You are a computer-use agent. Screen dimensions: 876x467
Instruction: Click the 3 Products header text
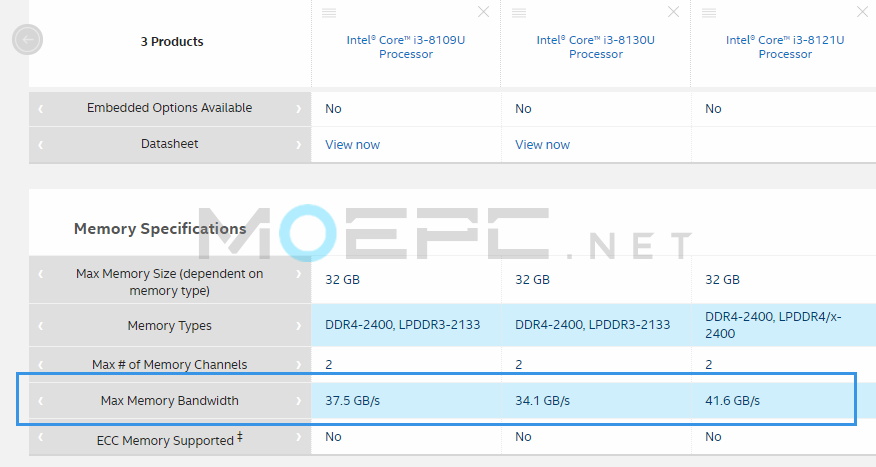172,42
